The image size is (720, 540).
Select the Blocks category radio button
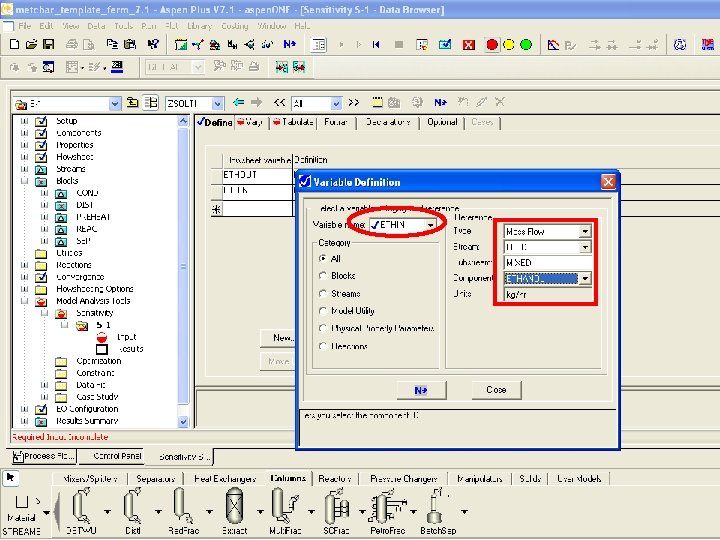click(x=323, y=276)
